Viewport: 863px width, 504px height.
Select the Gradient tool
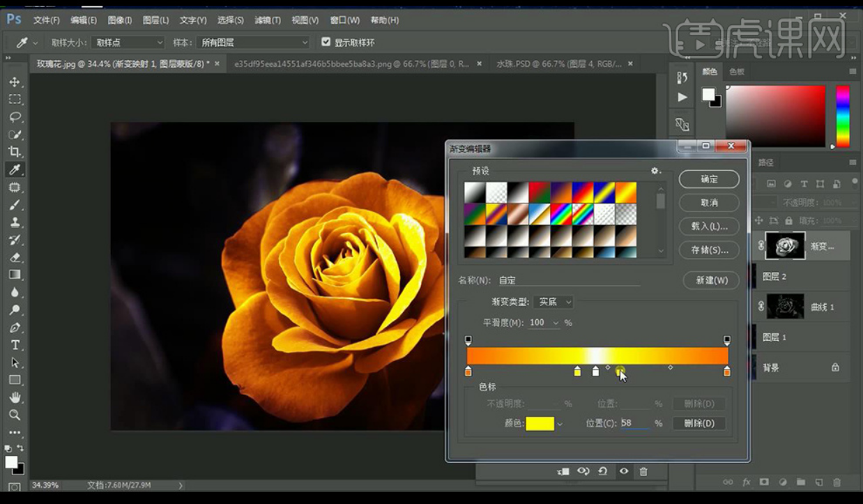[x=15, y=275]
